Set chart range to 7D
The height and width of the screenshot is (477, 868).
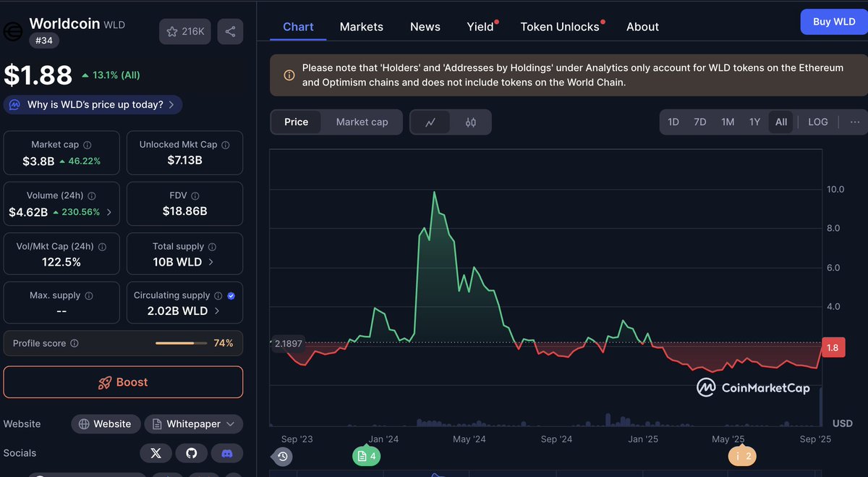coord(700,122)
